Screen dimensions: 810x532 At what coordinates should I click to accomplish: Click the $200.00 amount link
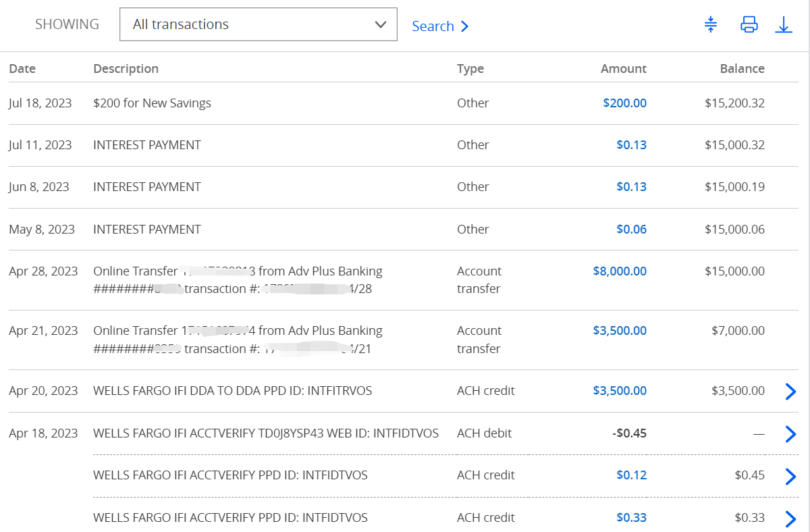point(624,103)
